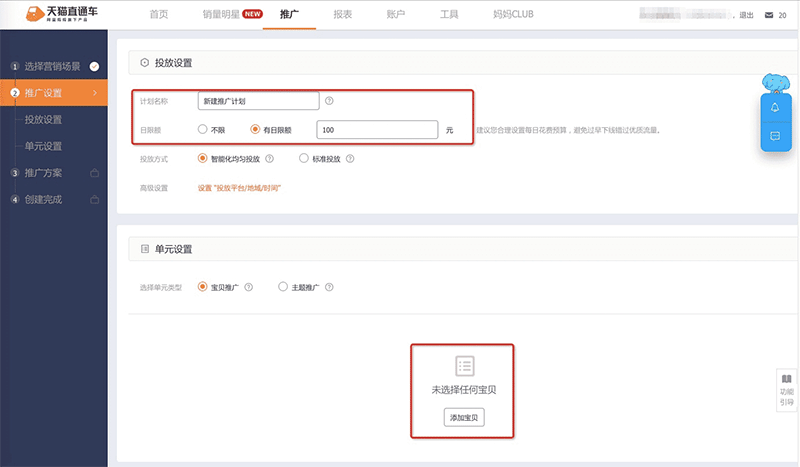800x467 pixels.
Task: Click the message icon below the bell
Action: click(x=775, y=135)
